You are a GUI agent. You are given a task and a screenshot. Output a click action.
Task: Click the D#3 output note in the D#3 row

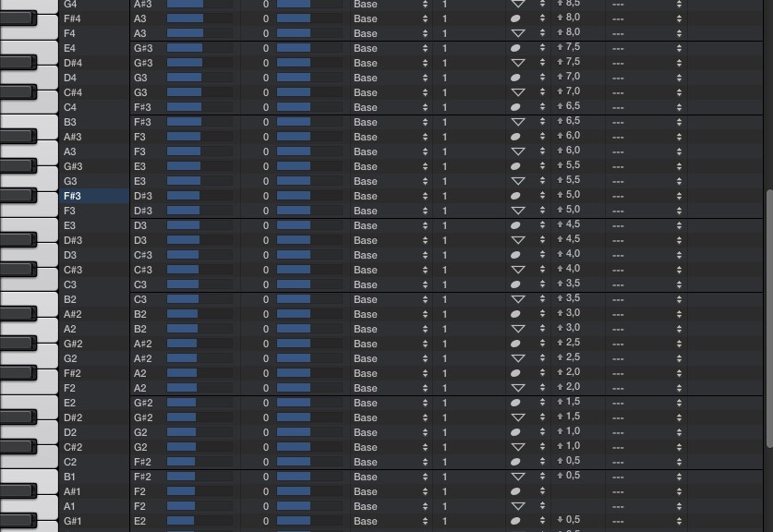[x=142, y=240]
